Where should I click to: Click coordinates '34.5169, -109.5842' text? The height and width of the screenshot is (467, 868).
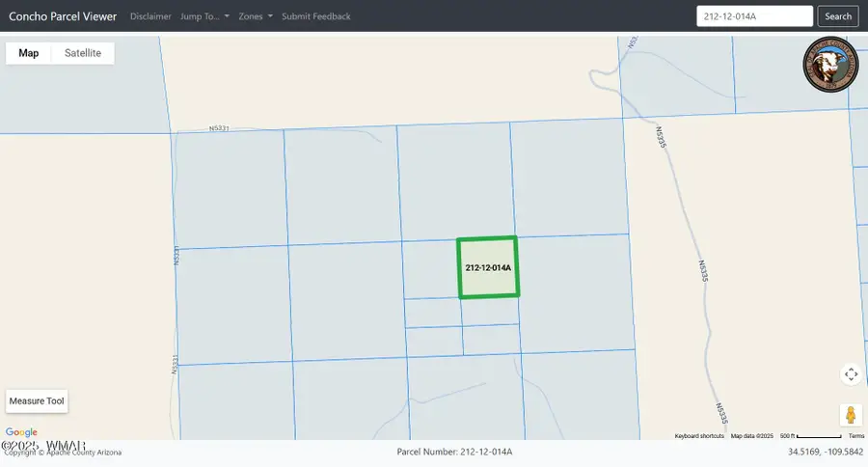coord(826,452)
